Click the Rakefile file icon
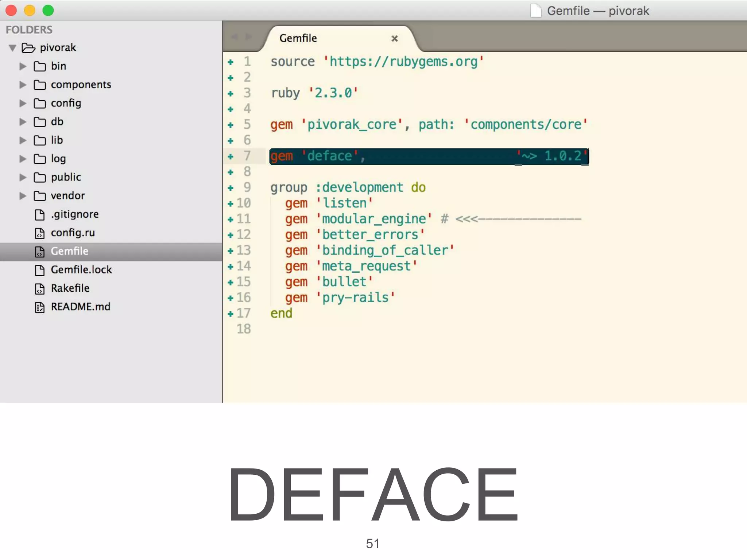This screenshot has width=747, height=560. (40, 289)
